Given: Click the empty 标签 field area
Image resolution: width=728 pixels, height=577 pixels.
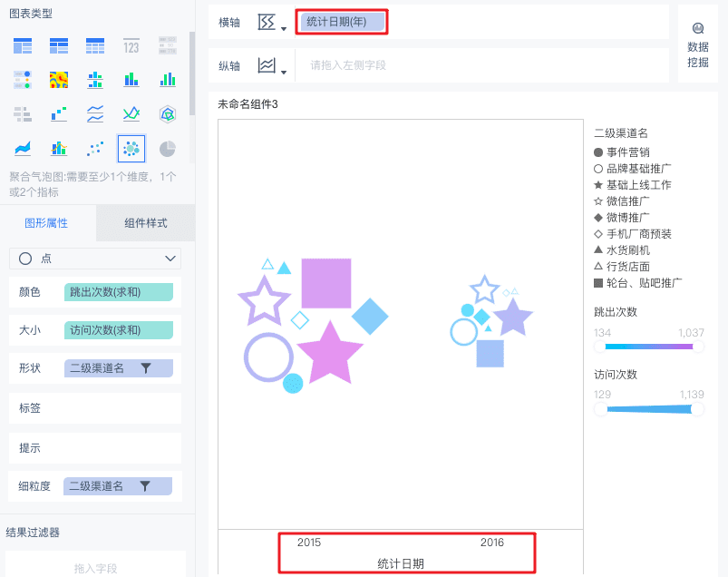Looking at the screenshot, I should [x=95, y=408].
